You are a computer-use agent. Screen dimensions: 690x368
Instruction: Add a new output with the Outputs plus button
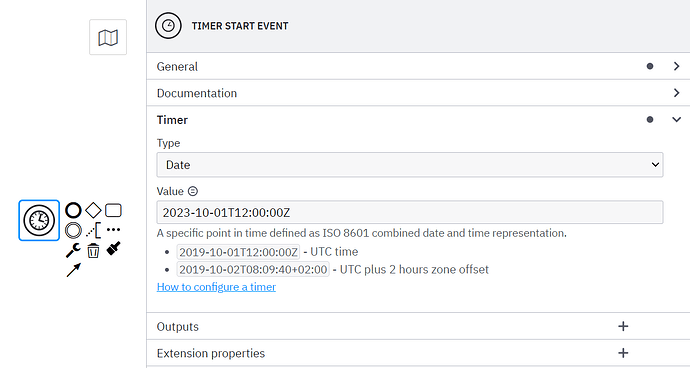(623, 326)
